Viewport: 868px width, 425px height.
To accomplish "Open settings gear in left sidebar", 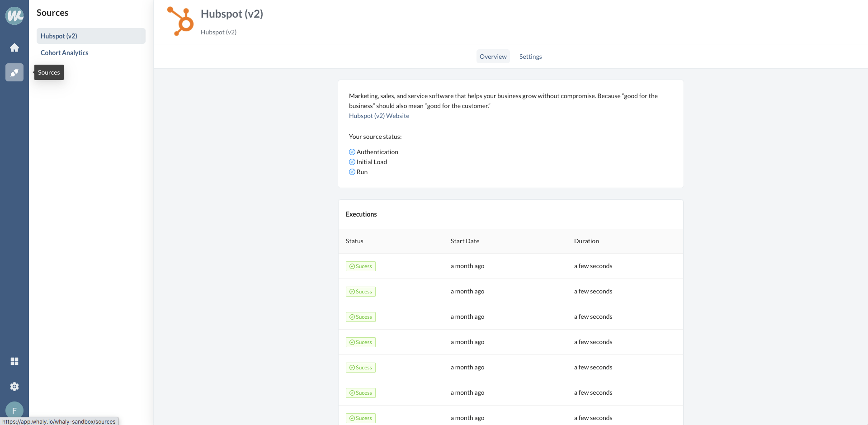I will [x=14, y=387].
